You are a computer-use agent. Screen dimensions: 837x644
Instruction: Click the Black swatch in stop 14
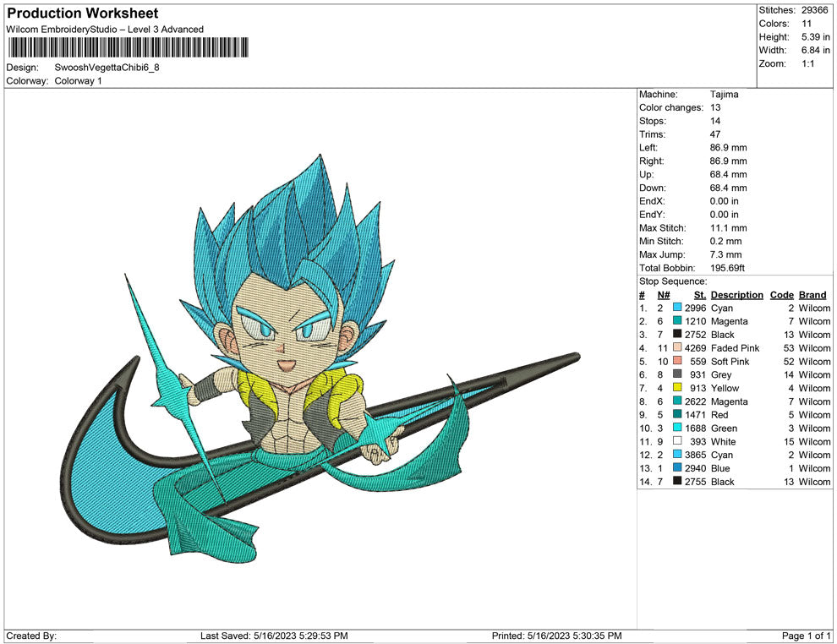[x=677, y=481]
